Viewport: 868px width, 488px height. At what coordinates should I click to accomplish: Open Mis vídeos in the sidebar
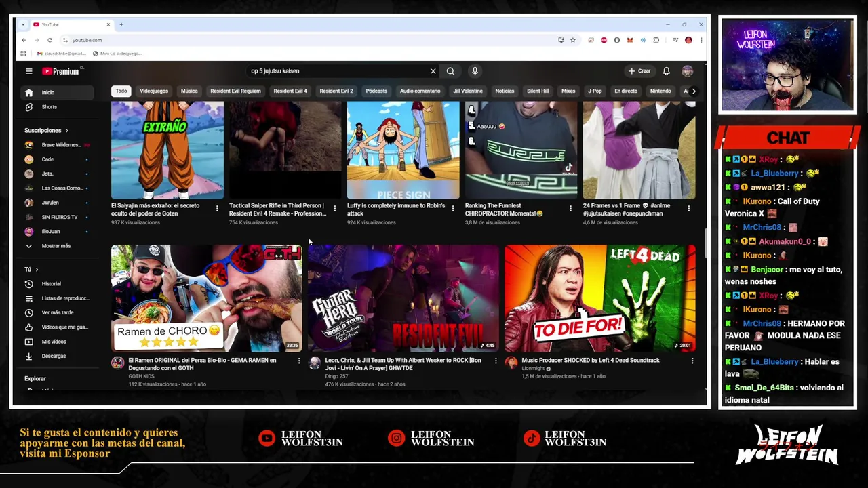point(57,342)
